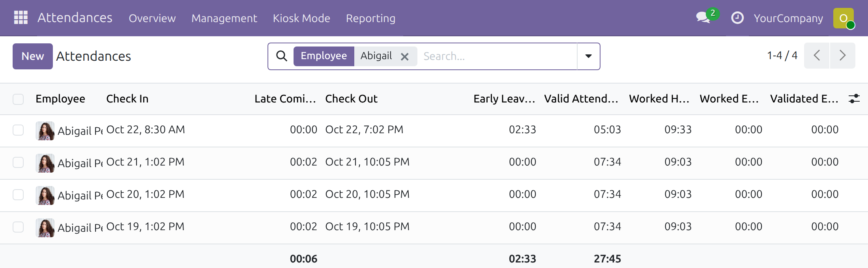Toggle the select-all rows checkbox
The height and width of the screenshot is (268, 868).
[18, 99]
